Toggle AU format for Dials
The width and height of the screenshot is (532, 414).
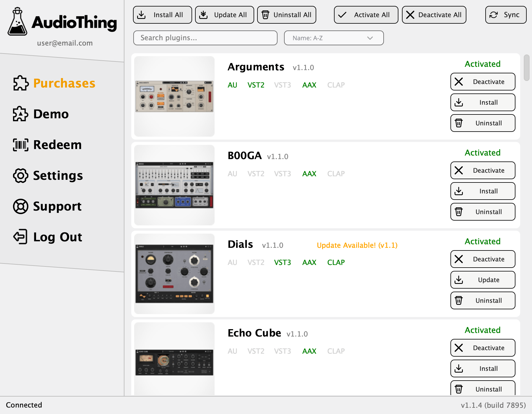click(x=232, y=263)
